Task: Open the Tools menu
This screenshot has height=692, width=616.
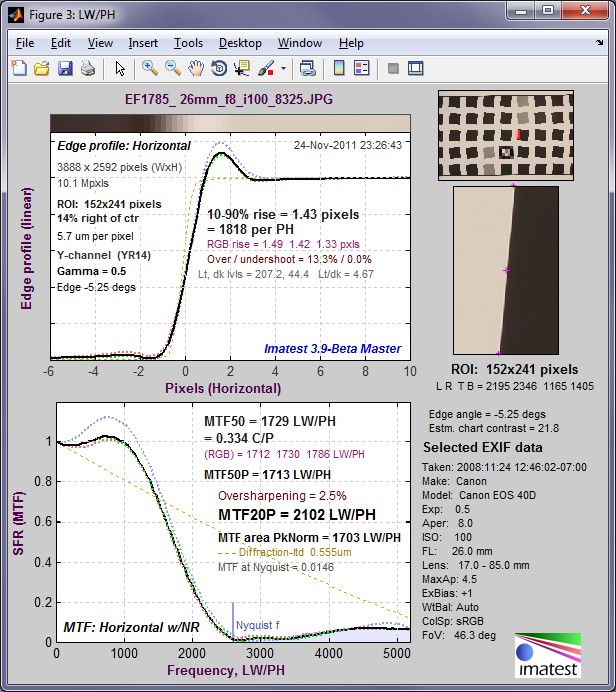Action: (188, 43)
